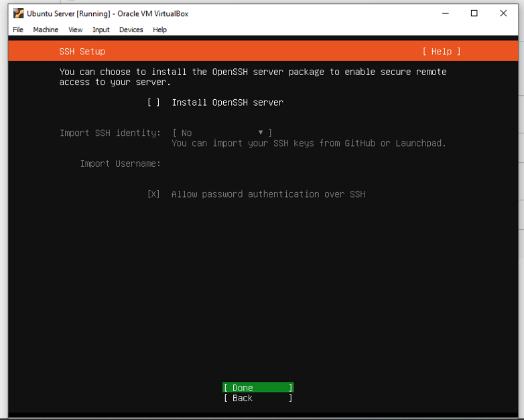Expand the Import SSH identity dropdown arrow
The height and width of the screenshot is (420, 524).
pos(261,133)
